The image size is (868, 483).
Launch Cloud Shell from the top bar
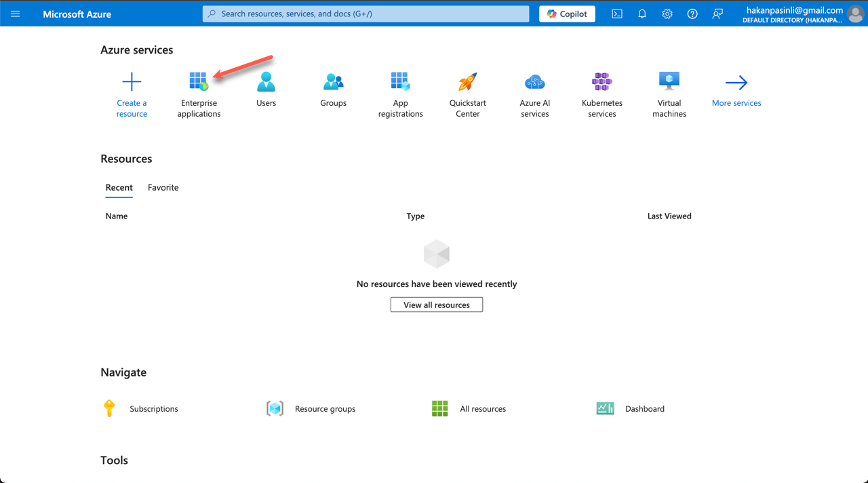[x=616, y=14]
